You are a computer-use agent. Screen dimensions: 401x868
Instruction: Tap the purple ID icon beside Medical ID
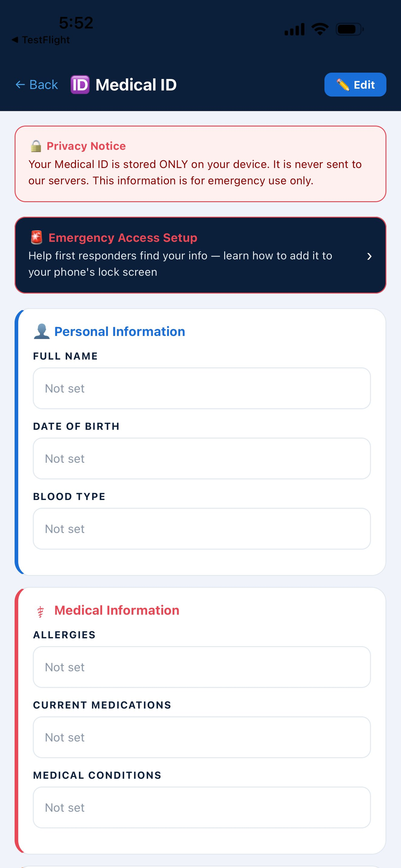[80, 85]
